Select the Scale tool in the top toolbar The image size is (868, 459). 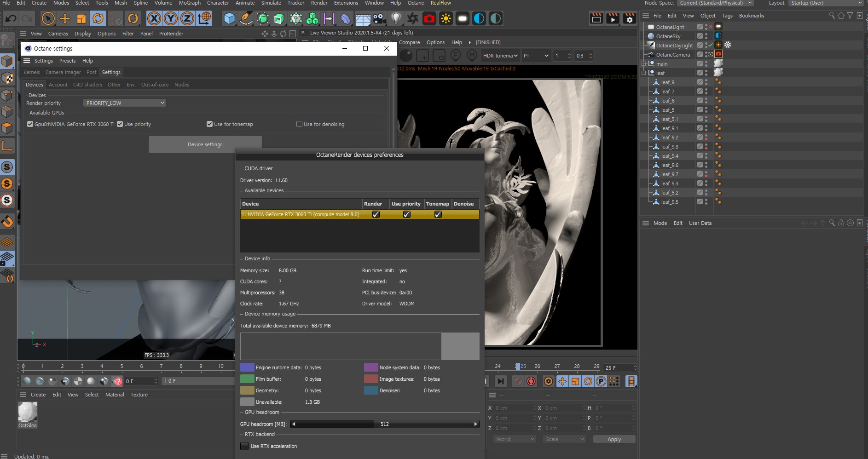81,18
